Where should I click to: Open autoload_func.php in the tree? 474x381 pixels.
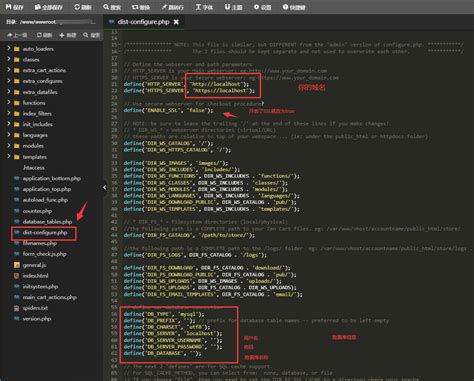tap(45, 200)
